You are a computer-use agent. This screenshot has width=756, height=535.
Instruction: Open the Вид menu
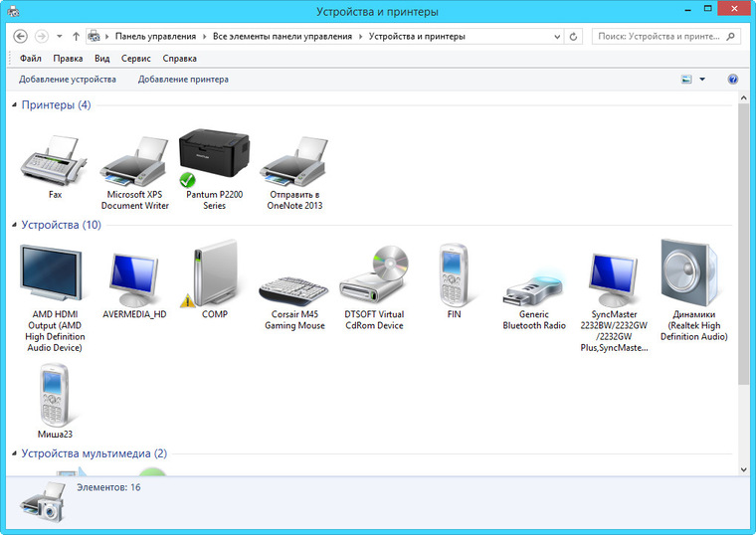(101, 59)
